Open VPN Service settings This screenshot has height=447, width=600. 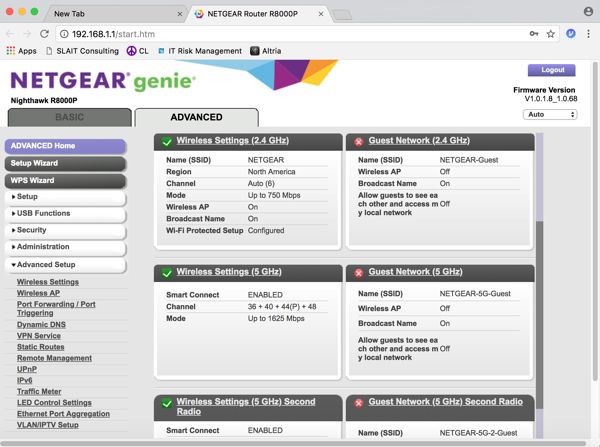(39, 336)
